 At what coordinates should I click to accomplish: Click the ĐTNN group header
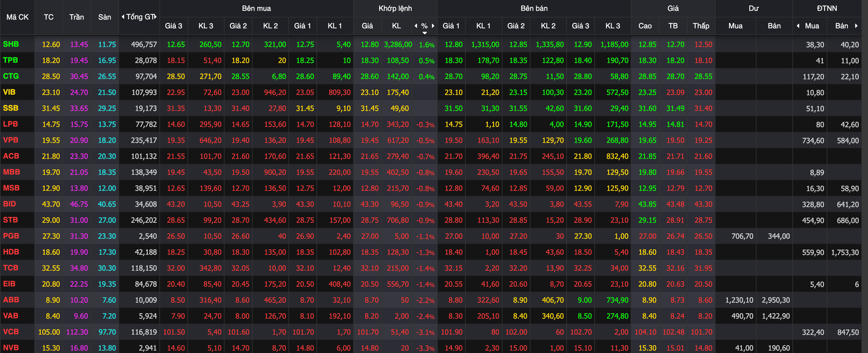(827, 8)
